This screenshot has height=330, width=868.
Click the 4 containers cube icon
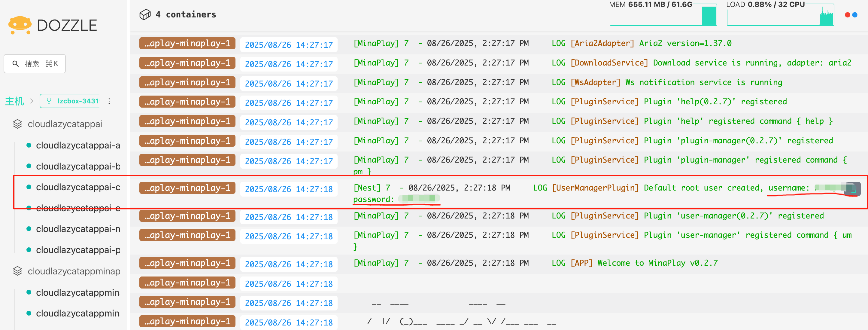(145, 14)
